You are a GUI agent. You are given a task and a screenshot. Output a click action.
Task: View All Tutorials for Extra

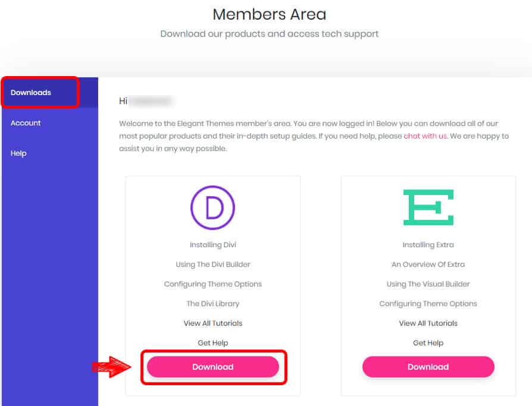point(428,323)
